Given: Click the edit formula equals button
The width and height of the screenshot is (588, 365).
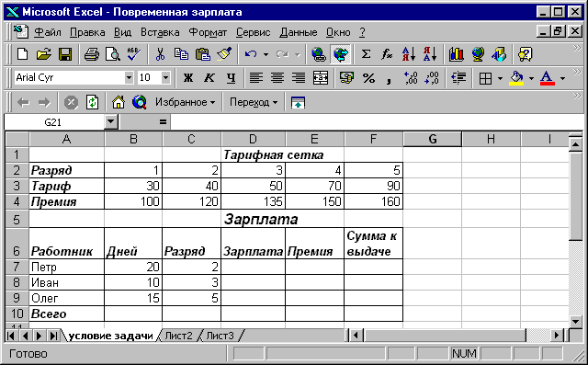Looking at the screenshot, I should [x=163, y=122].
